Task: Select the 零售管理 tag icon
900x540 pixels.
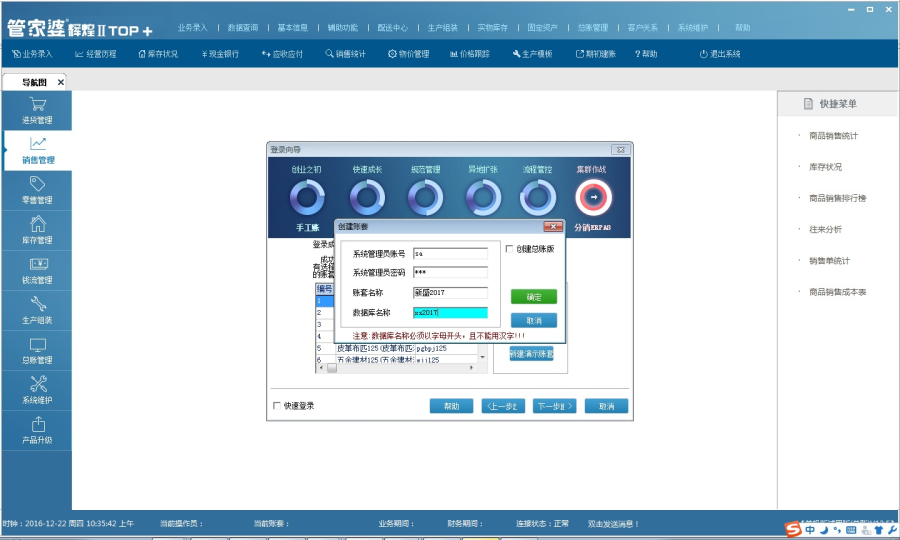Action: click(37, 185)
